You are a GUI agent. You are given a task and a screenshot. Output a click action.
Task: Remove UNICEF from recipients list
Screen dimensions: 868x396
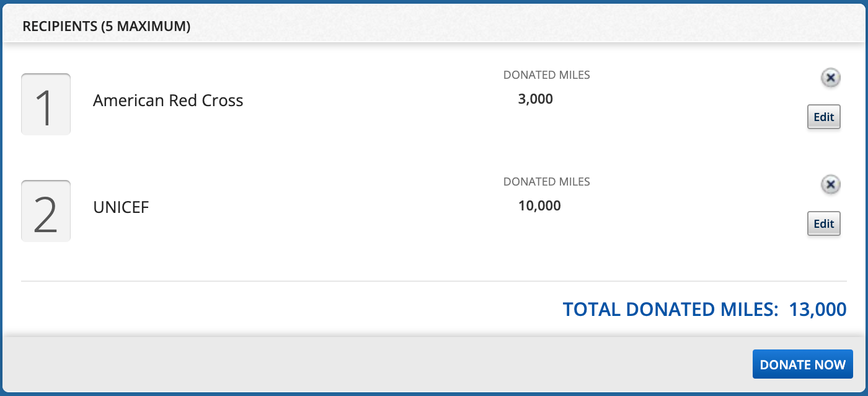830,184
